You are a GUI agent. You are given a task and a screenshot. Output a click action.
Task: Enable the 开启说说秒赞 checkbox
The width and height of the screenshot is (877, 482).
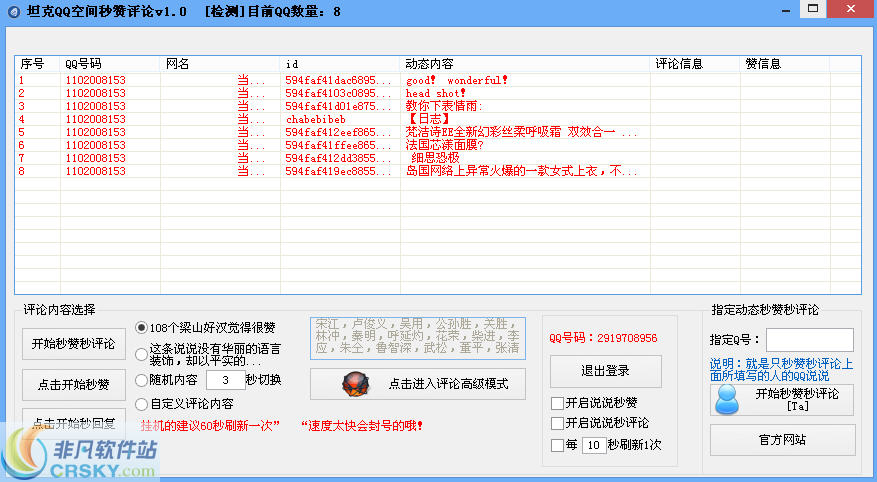[557, 403]
